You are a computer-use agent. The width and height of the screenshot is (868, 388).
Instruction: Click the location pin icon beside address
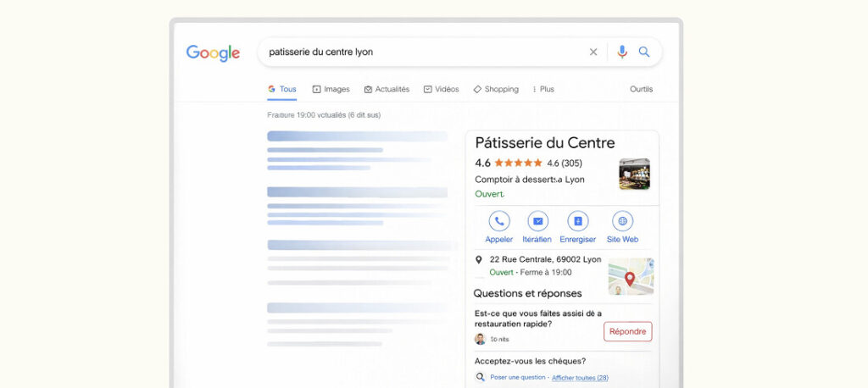pyautogui.click(x=479, y=259)
